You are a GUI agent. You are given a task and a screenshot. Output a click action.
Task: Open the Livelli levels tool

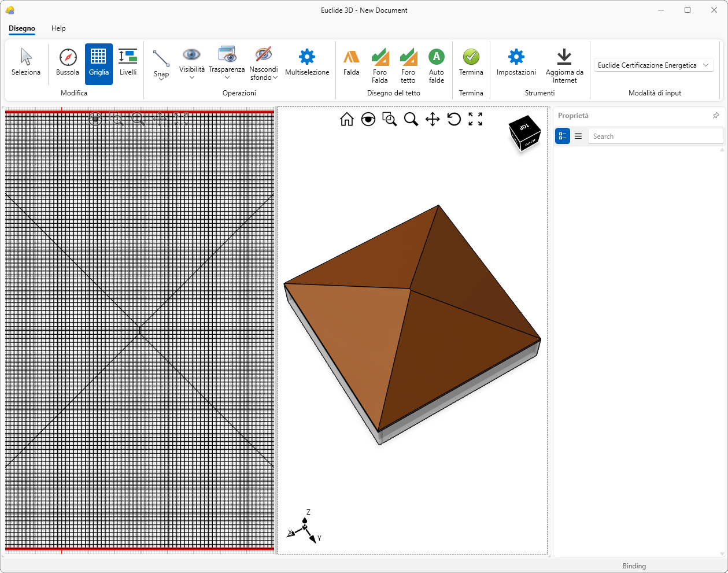(128, 63)
